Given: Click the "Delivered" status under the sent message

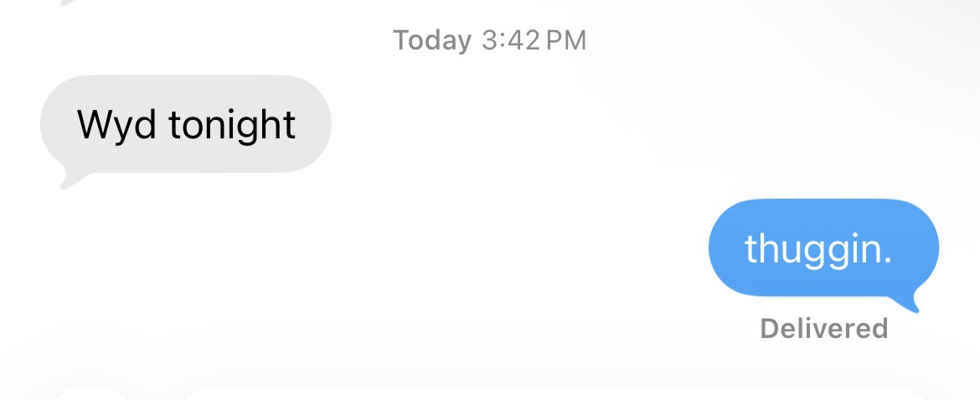Looking at the screenshot, I should click(x=823, y=328).
